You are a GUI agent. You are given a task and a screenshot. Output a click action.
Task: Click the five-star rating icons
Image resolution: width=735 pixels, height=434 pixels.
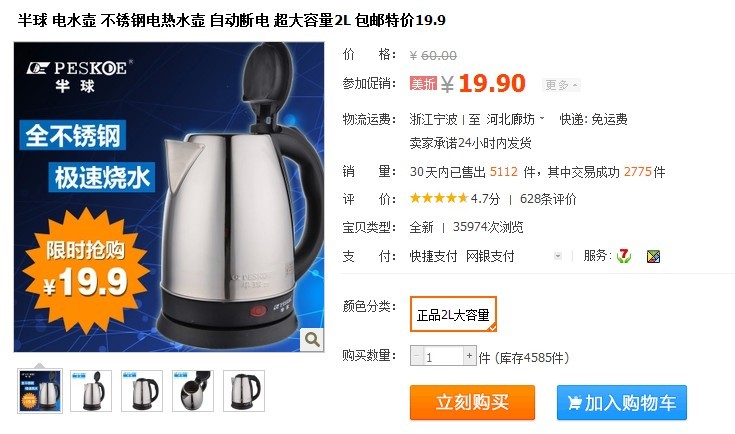[439, 198]
